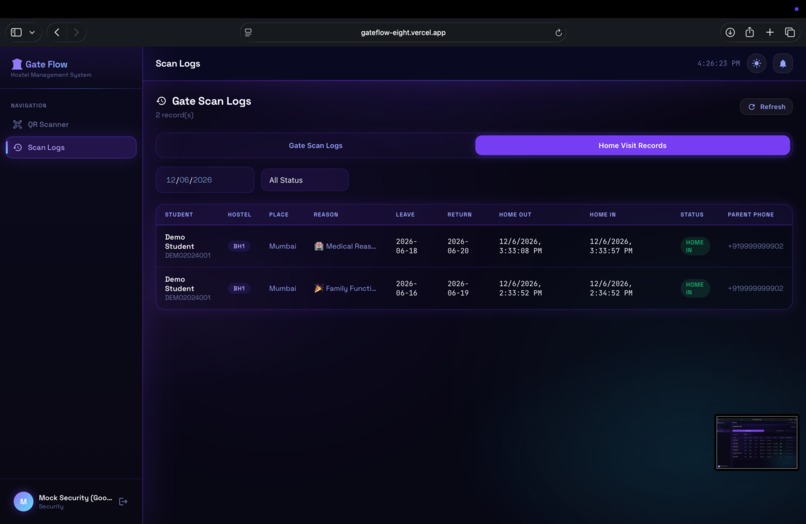
Task: Reload the page via address bar icon
Action: (558, 33)
